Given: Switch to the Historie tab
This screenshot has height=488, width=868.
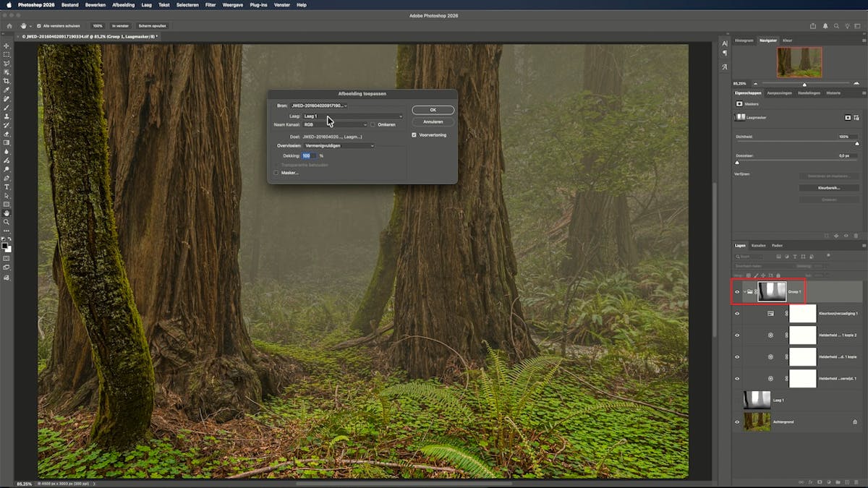Looking at the screenshot, I should [x=834, y=93].
